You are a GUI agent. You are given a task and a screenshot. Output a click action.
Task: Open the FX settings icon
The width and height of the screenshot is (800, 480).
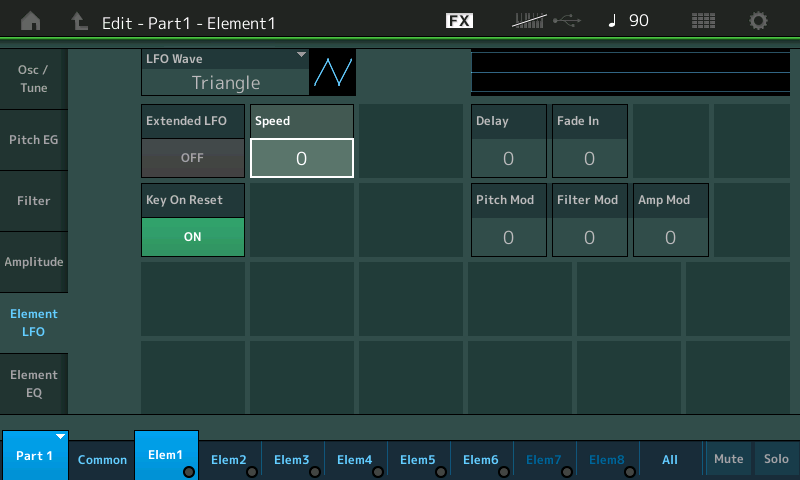460,21
